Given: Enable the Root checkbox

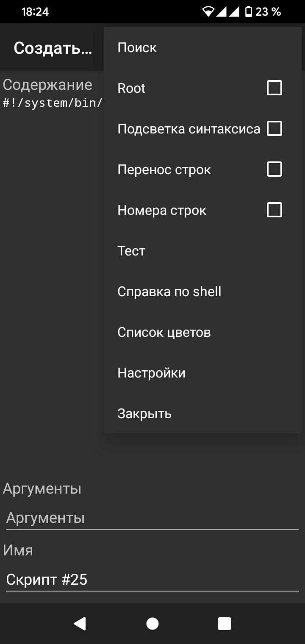Looking at the screenshot, I should point(274,88).
